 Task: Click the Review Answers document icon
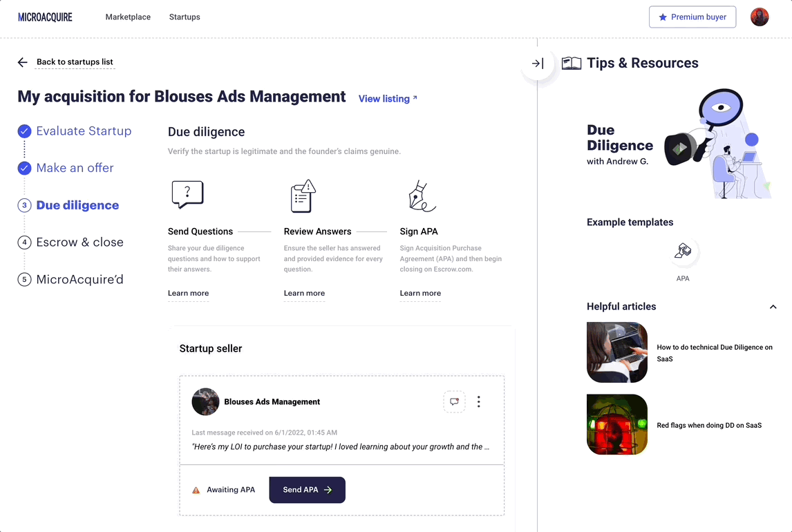(303, 196)
